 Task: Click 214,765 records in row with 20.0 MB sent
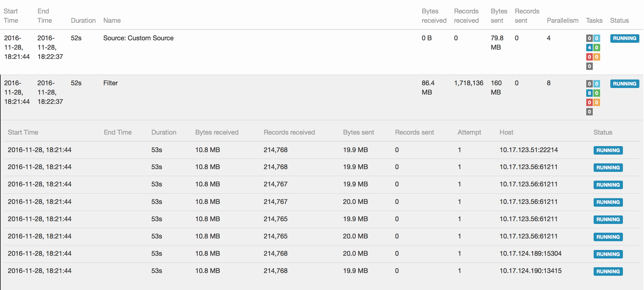tap(275, 236)
